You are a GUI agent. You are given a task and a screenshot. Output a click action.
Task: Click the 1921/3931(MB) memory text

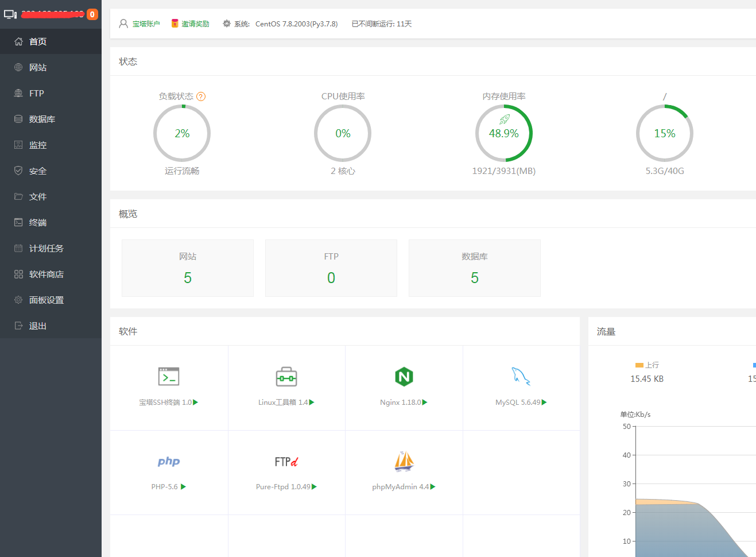[504, 171]
